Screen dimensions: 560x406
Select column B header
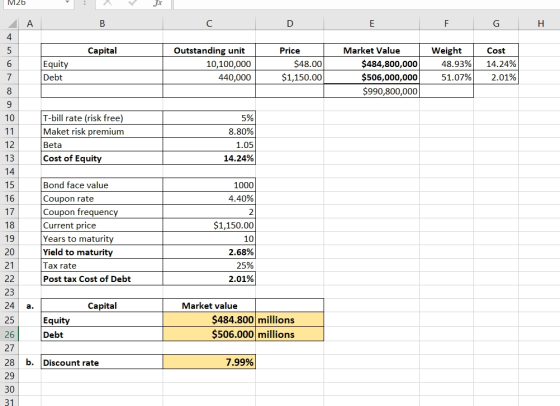[102, 24]
